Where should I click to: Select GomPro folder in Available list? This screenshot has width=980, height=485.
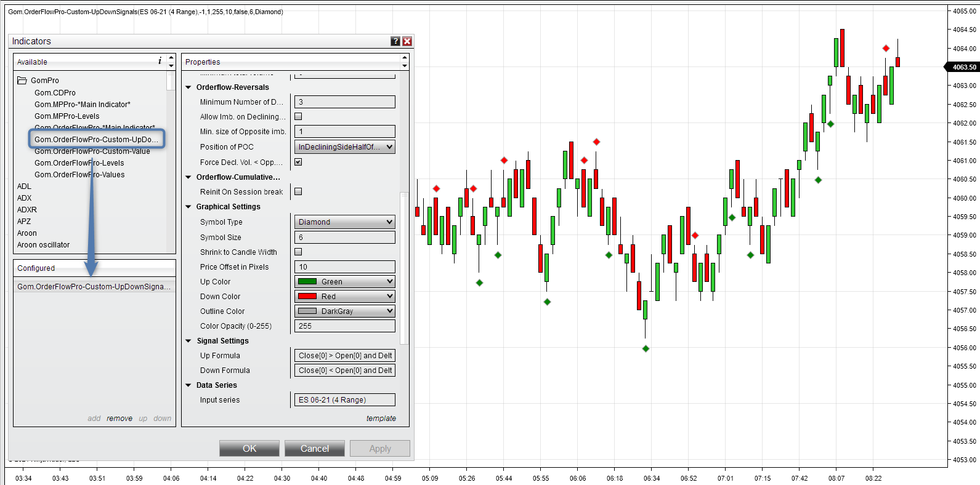(45, 81)
